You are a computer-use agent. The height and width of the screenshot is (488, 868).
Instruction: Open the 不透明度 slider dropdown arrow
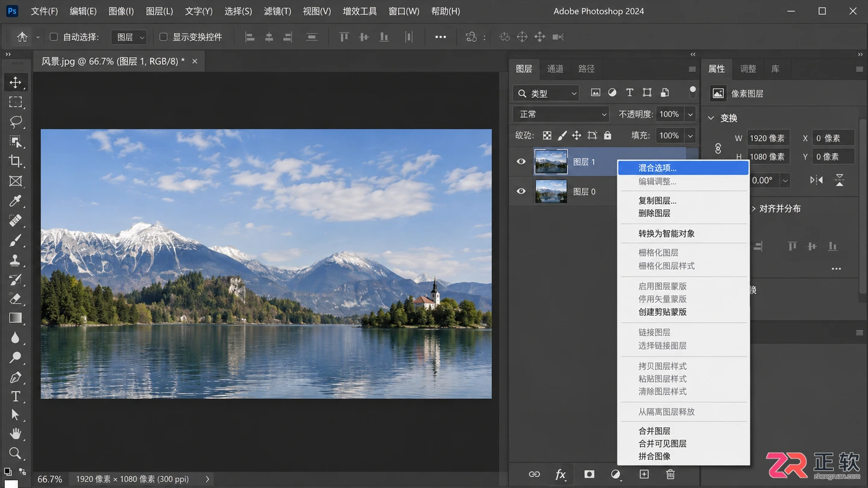tap(690, 114)
